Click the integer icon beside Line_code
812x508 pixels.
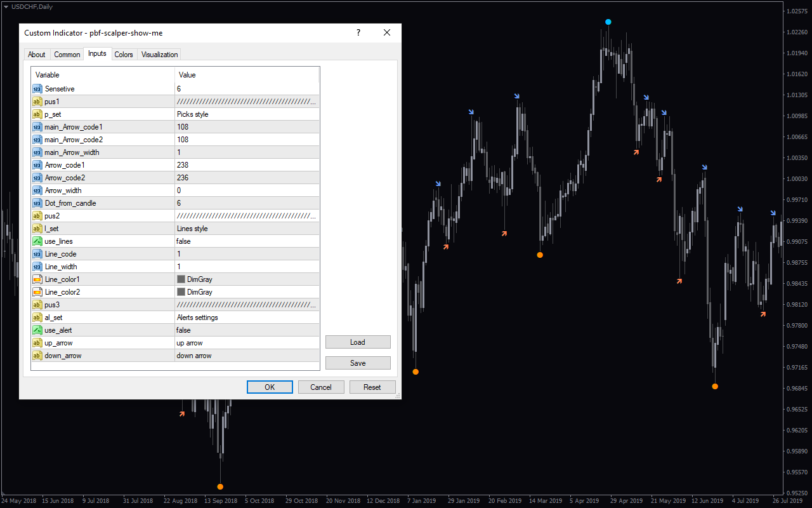[x=37, y=254]
